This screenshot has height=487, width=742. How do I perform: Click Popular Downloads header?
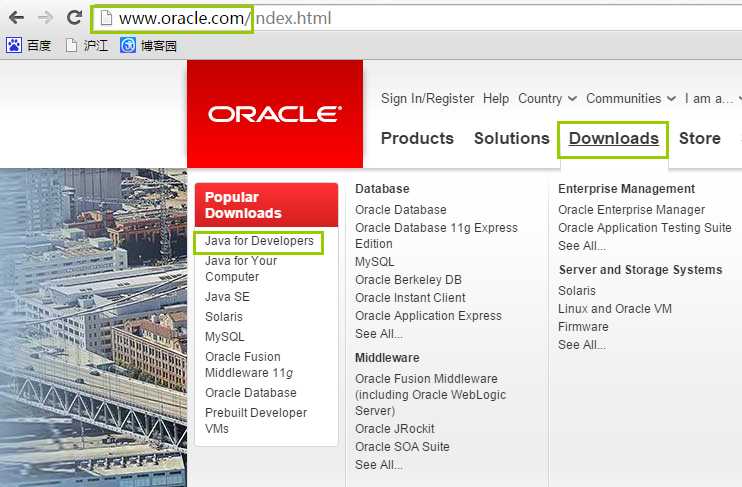point(266,205)
